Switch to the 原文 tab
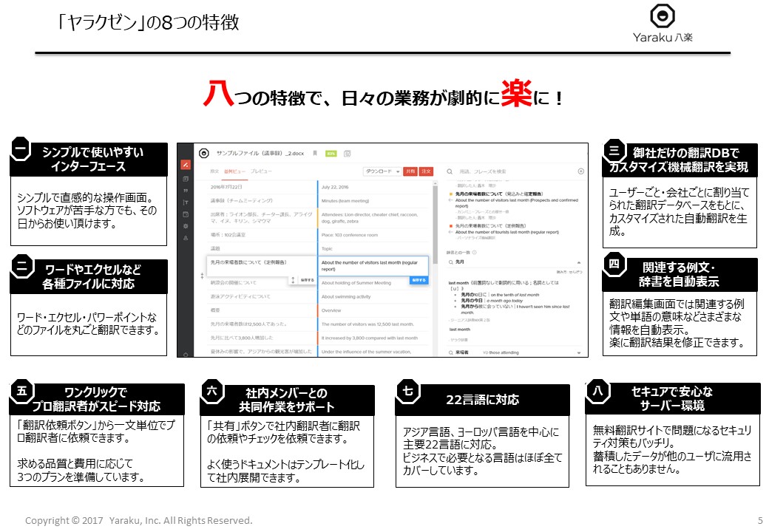Viewport: 769px width, 532px height. point(214,171)
